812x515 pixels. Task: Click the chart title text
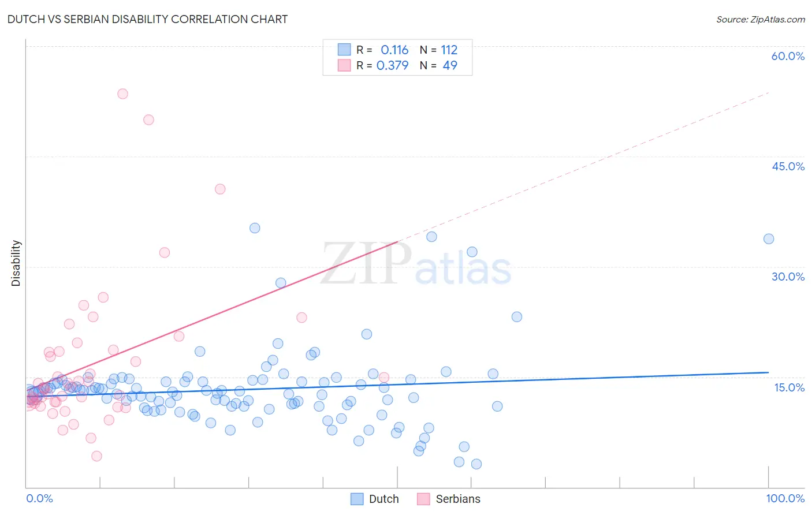tap(147, 19)
